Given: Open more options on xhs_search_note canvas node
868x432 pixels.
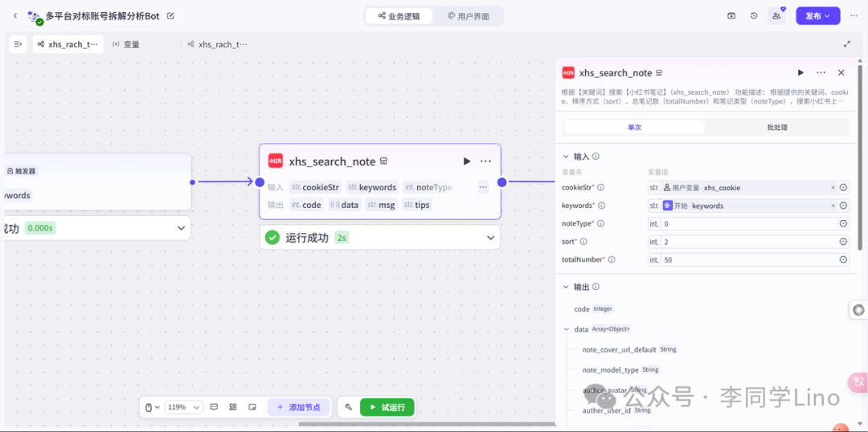Looking at the screenshot, I should [485, 161].
